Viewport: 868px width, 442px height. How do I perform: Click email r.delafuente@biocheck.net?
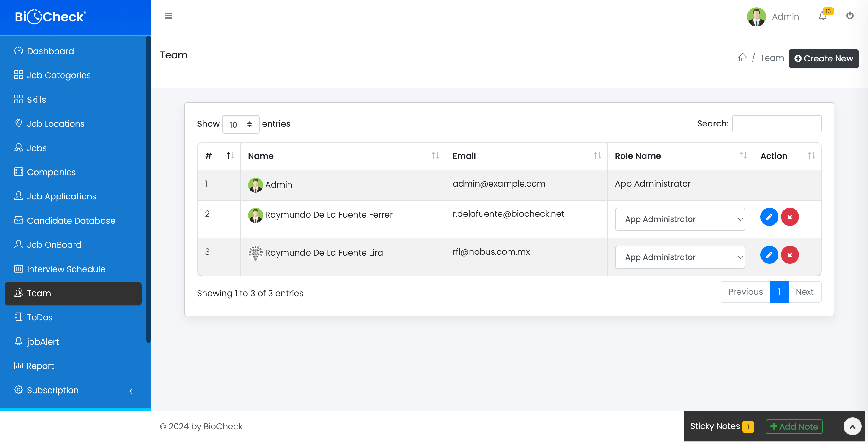[508, 214]
